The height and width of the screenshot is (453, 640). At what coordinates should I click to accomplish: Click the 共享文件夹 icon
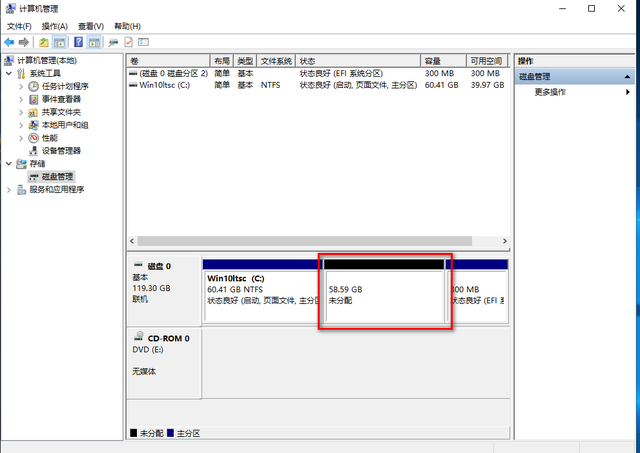point(33,112)
